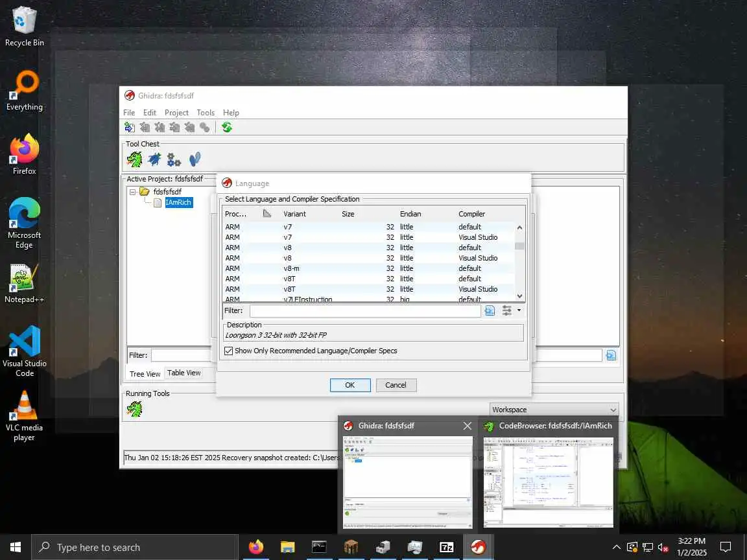Click the green-plus document icon in Ghidra toolbar
Image resolution: width=747 pixels, height=560 pixels.
[129, 127]
